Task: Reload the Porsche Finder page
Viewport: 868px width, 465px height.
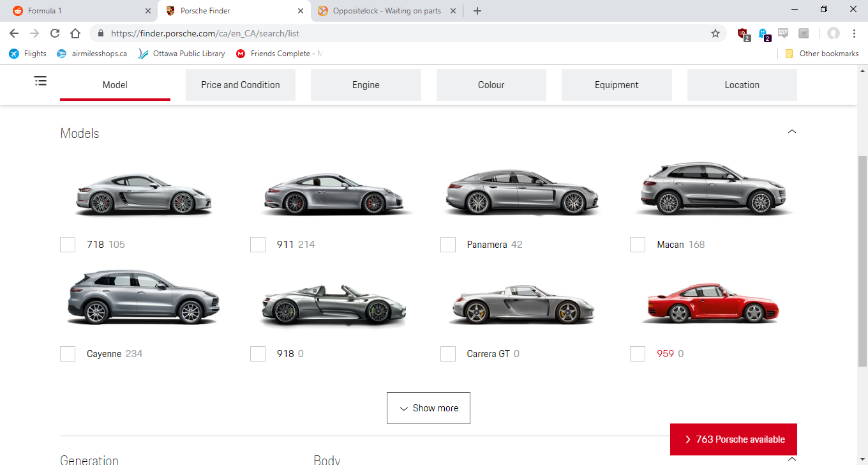Action: click(x=55, y=33)
